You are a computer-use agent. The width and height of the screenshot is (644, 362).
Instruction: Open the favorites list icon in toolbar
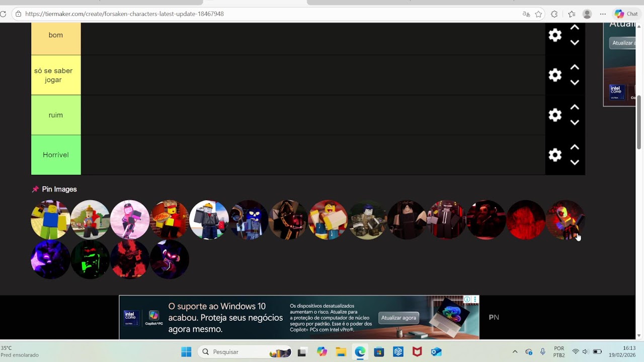pos(572,14)
